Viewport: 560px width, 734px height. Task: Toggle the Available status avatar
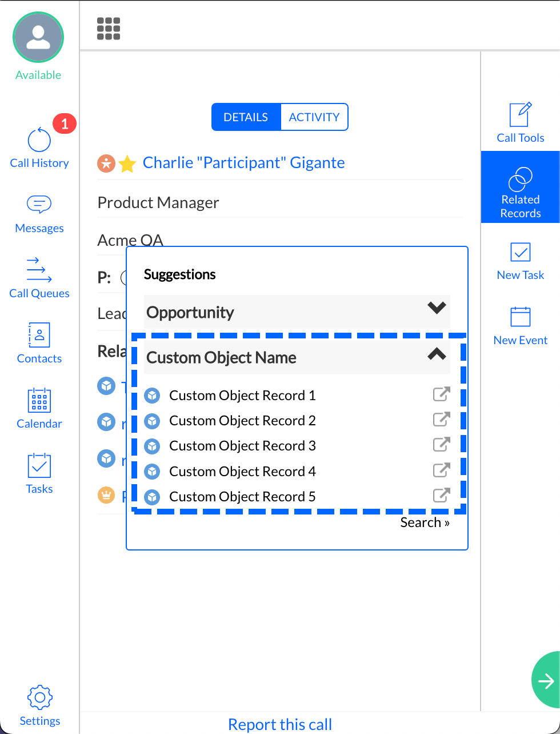(x=38, y=38)
